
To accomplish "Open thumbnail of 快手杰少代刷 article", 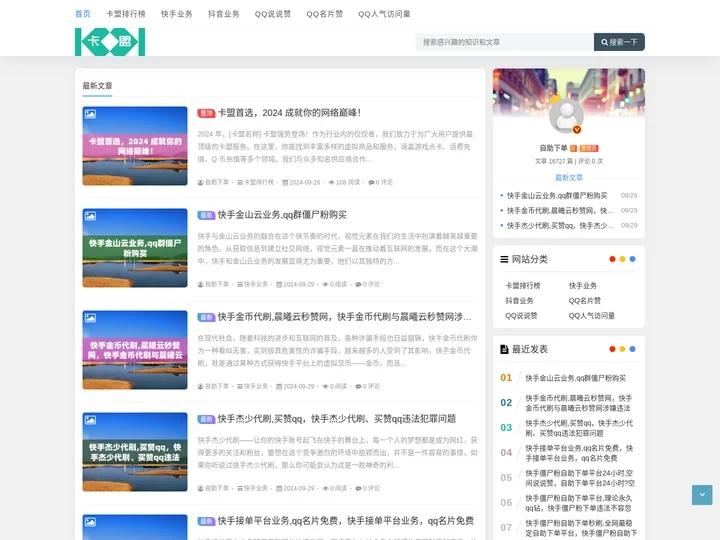I will point(135,452).
